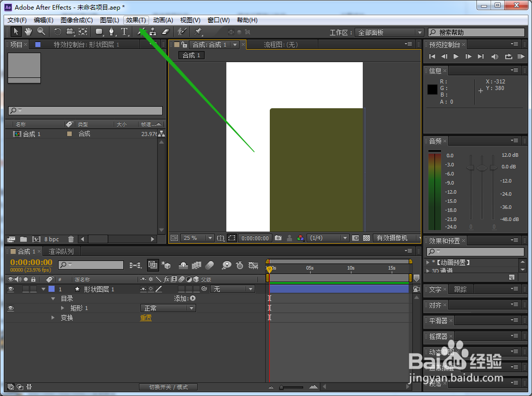Hide the 形状图层 1 layer eye

[x=11, y=289]
